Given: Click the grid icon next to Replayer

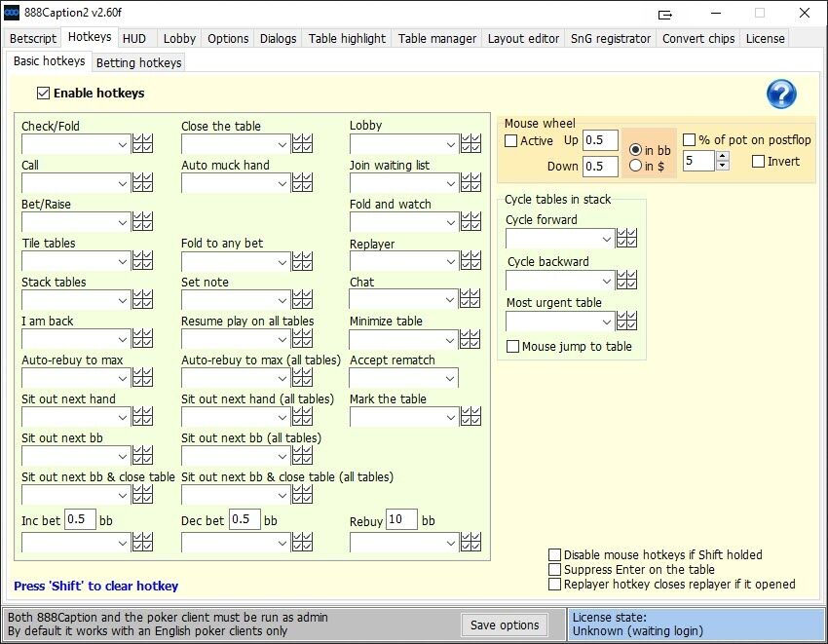Looking at the screenshot, I should coord(470,260).
